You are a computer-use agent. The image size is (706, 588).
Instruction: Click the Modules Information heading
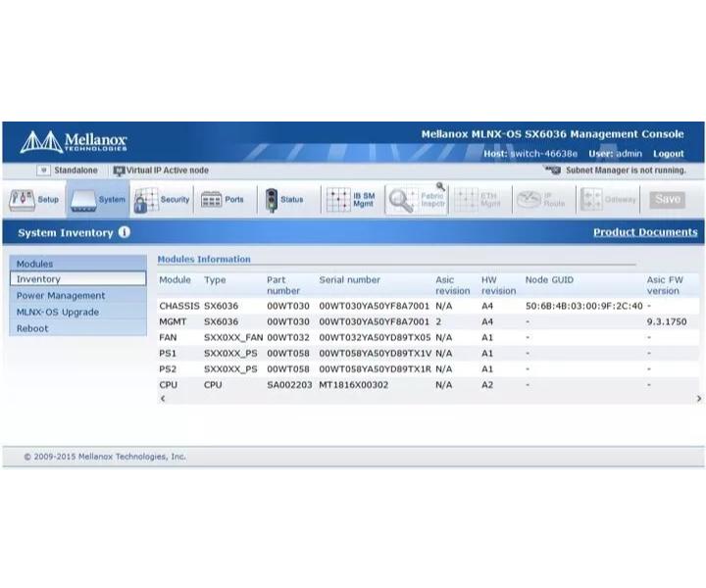(204, 259)
